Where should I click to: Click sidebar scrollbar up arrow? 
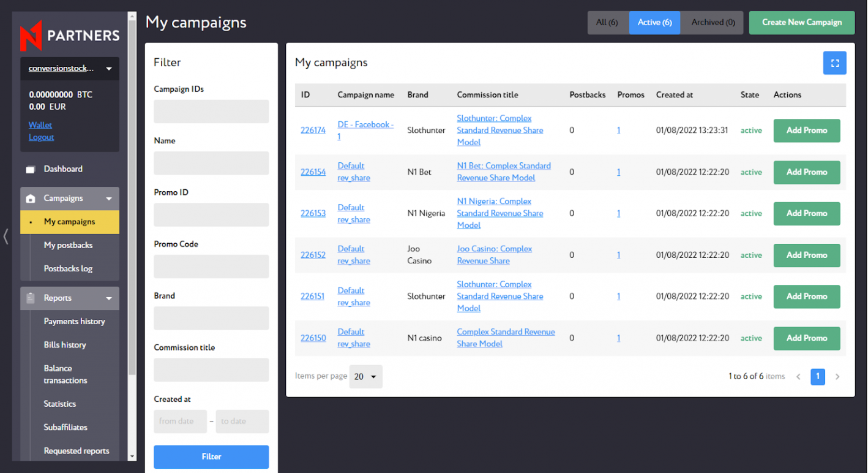132,16
